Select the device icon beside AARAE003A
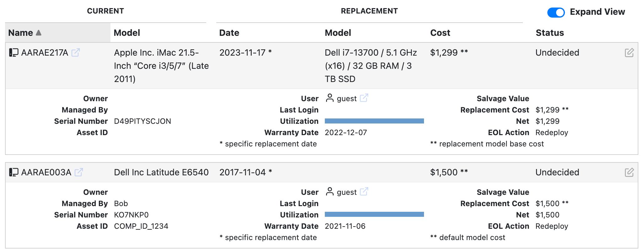Screen dimensions: 644x252 pos(13,172)
